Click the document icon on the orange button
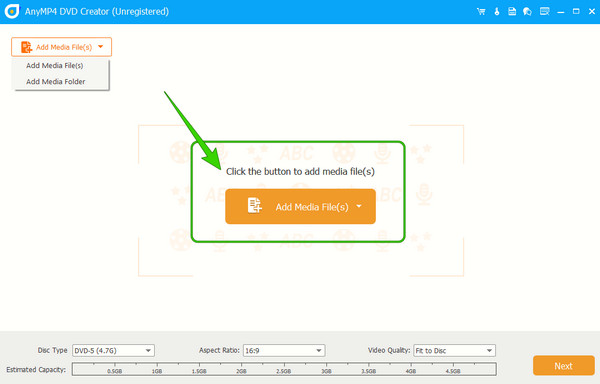The image size is (600, 384). click(x=254, y=205)
